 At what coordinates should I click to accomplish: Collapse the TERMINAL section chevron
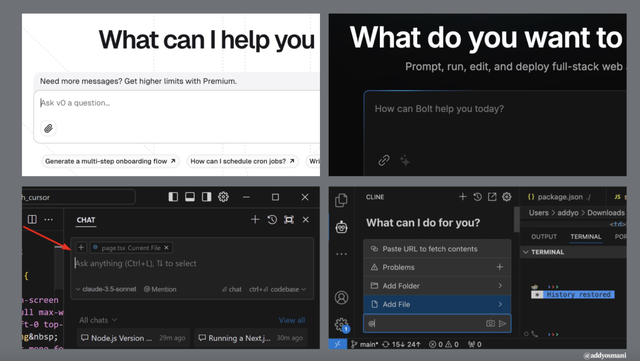(x=526, y=252)
